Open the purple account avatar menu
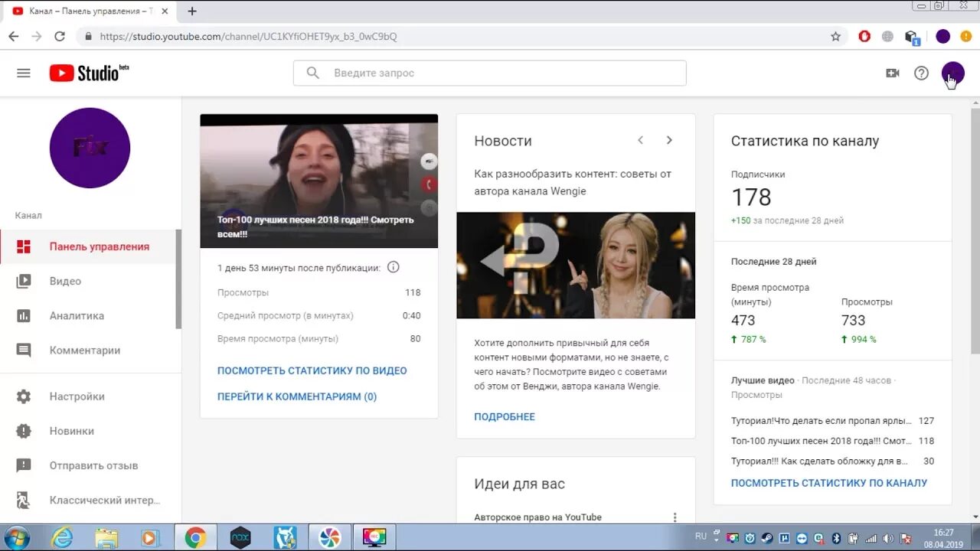 952,73
